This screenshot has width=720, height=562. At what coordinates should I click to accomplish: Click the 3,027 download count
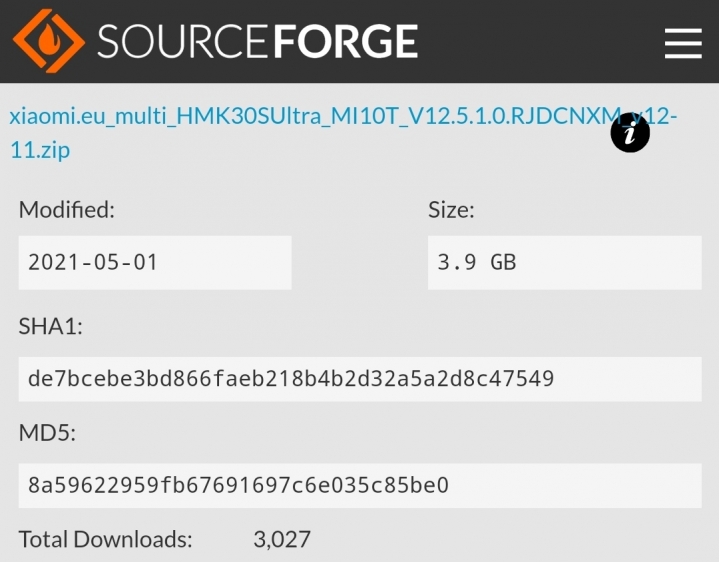(x=282, y=539)
